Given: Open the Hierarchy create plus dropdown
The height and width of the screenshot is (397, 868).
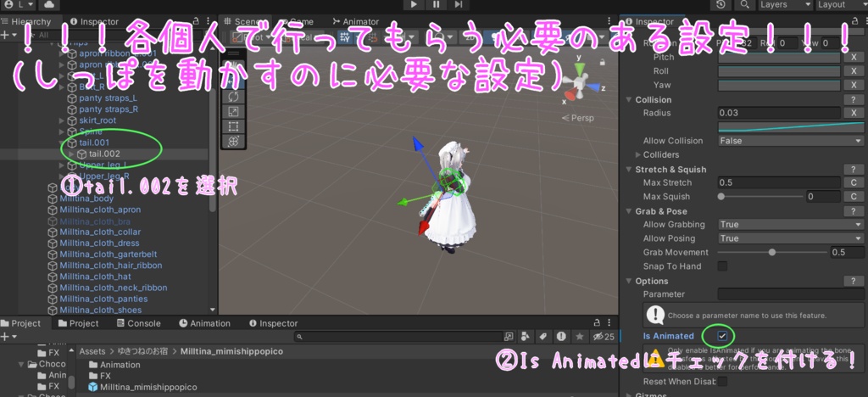Looking at the screenshot, I should coord(8,34).
